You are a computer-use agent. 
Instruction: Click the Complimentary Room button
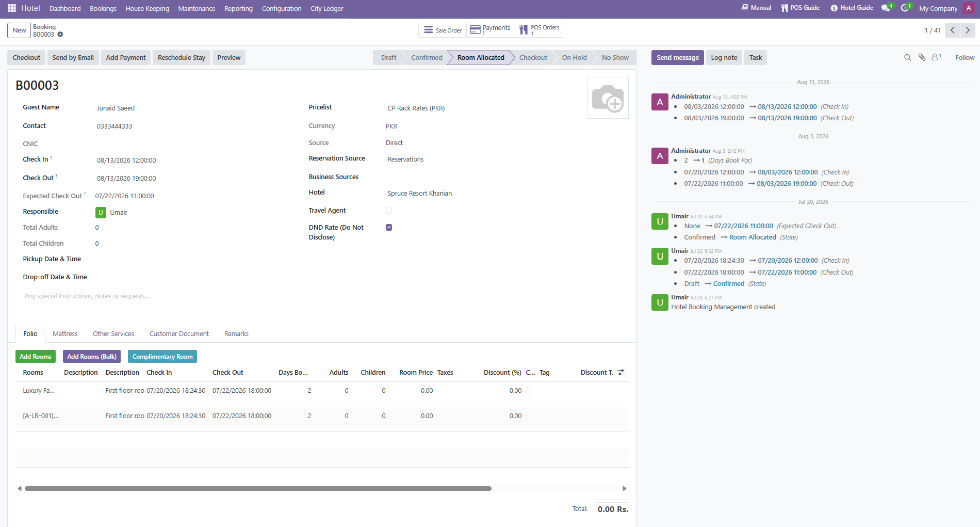tap(162, 357)
